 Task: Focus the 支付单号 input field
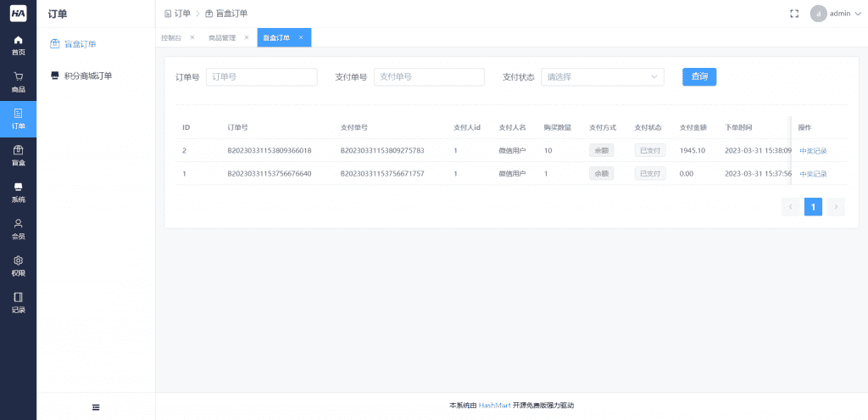click(x=429, y=77)
